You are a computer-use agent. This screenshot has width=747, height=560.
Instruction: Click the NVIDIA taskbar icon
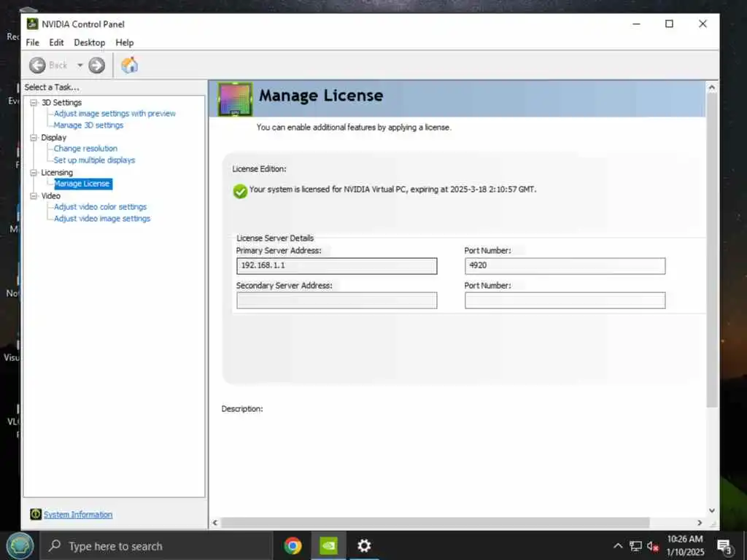[329, 545]
